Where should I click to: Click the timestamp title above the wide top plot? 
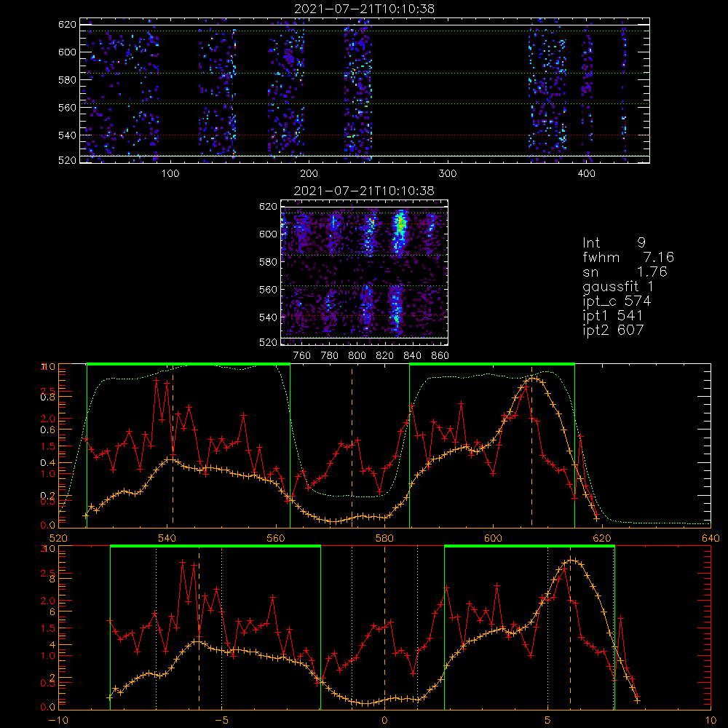point(364,9)
